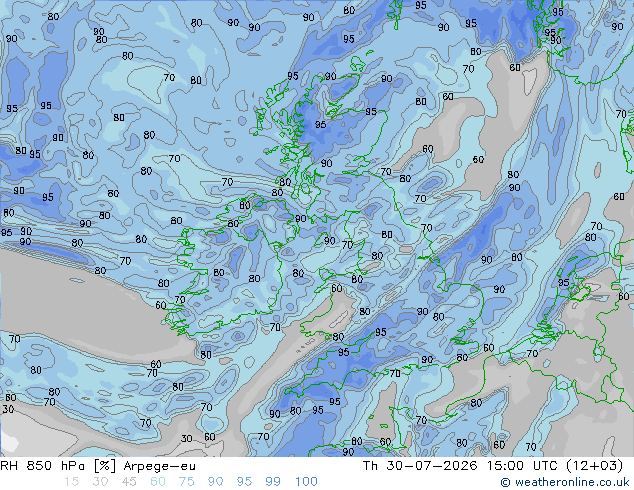The image size is (634, 490).
Task: Click the legend value 30
Action: click(100, 482)
